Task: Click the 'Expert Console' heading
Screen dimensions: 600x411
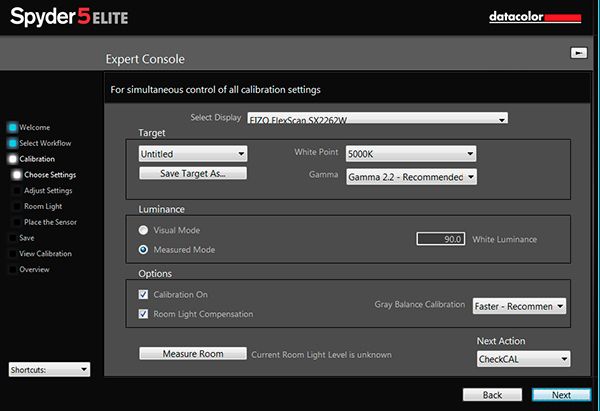Action: tap(145, 59)
